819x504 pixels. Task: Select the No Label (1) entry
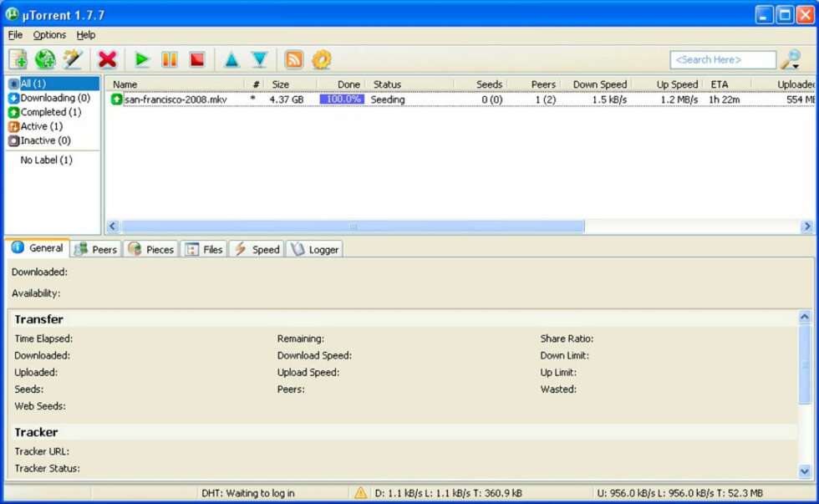click(x=47, y=160)
